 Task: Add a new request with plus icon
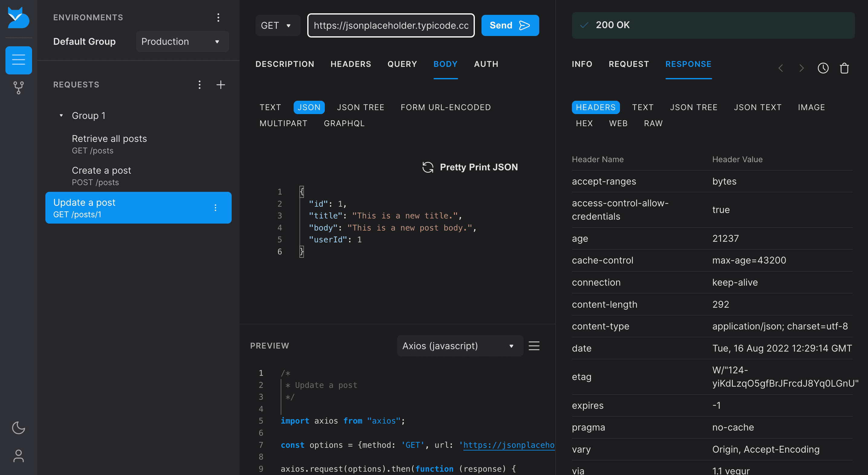(220, 85)
